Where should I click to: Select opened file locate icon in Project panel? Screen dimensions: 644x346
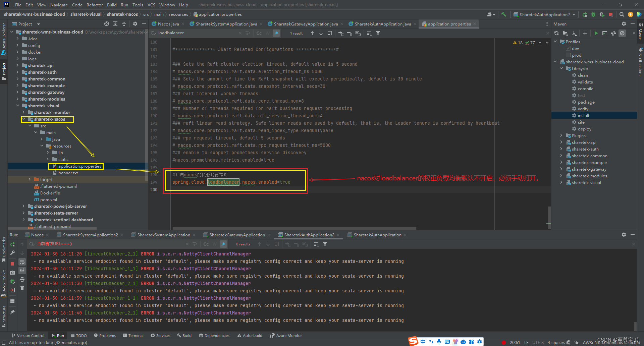pos(107,24)
